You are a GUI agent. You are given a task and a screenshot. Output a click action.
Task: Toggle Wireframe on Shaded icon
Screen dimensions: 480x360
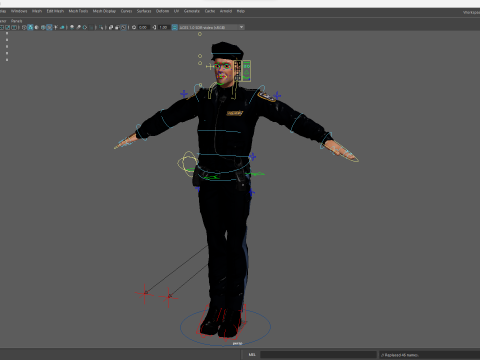[x=43, y=27]
